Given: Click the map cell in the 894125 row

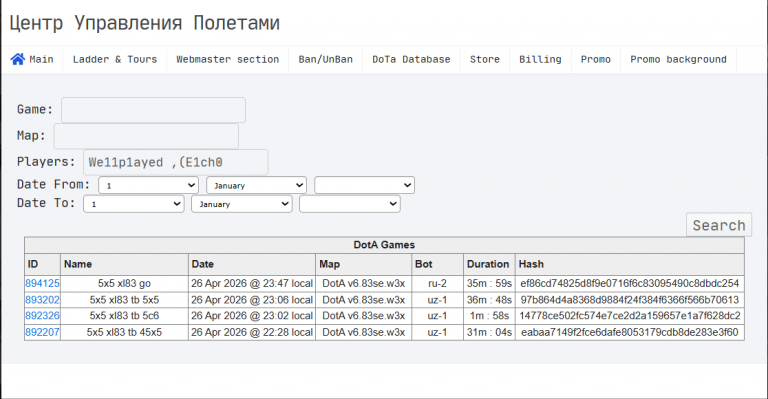Looking at the screenshot, I should [363, 283].
